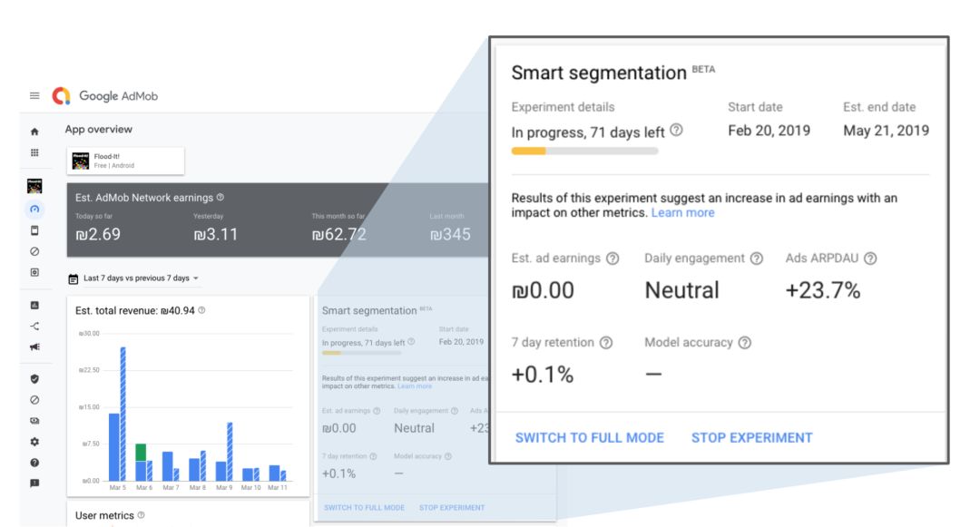Click green segment of Mar 6 bar
This screenshot has height=527, width=980.
pyautogui.click(x=141, y=452)
